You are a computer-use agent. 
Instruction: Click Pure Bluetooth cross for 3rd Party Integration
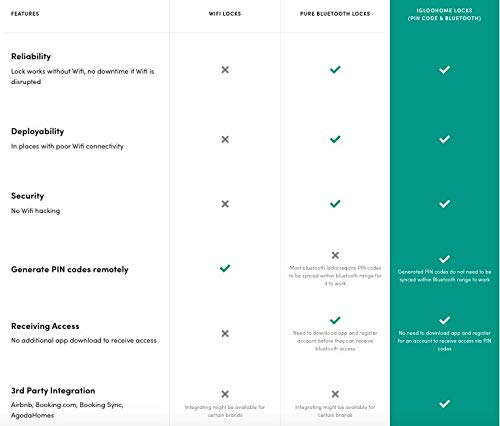[x=335, y=394]
